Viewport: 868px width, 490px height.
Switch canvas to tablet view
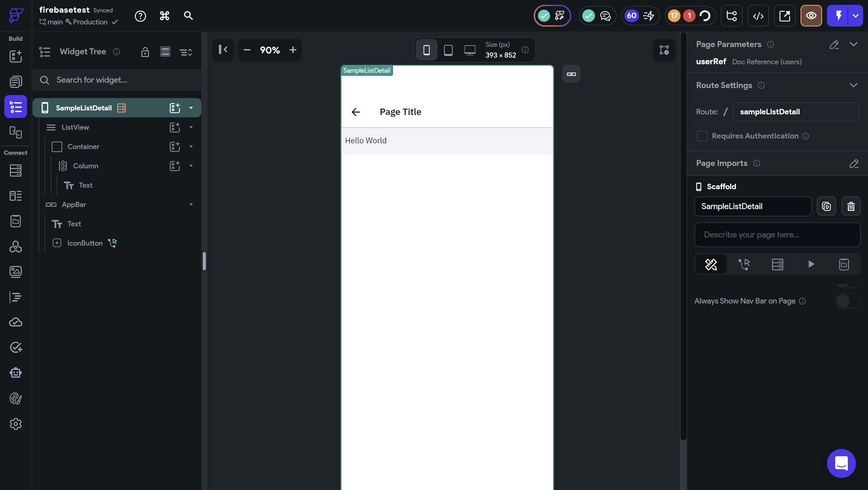click(x=448, y=50)
